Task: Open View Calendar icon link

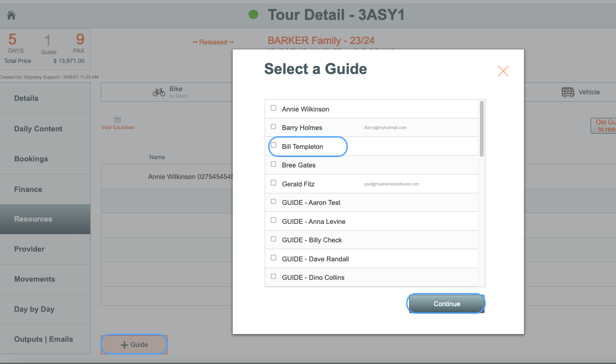Action: (118, 123)
